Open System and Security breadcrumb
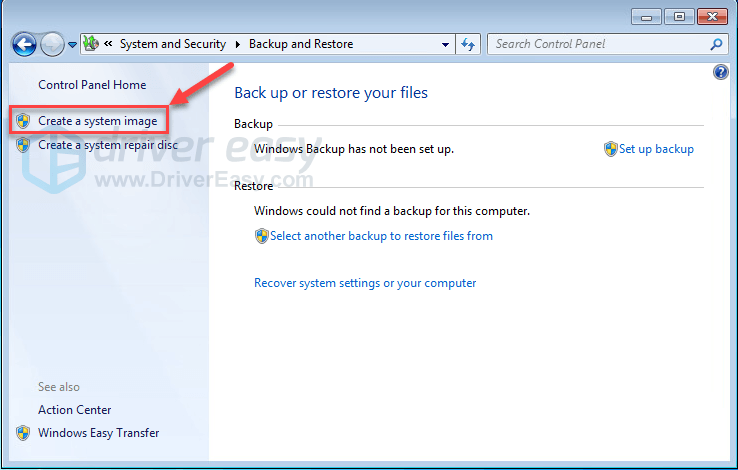The width and height of the screenshot is (738, 470). click(x=173, y=44)
